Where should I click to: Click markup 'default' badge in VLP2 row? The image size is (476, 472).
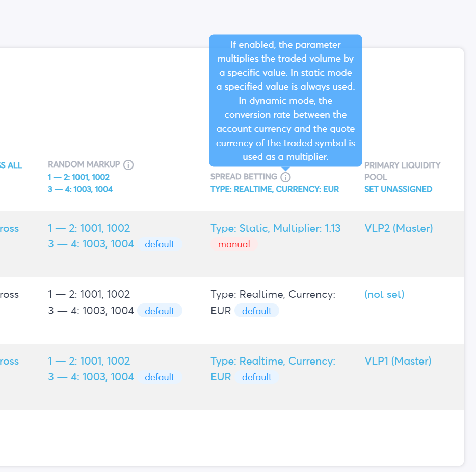click(x=160, y=244)
